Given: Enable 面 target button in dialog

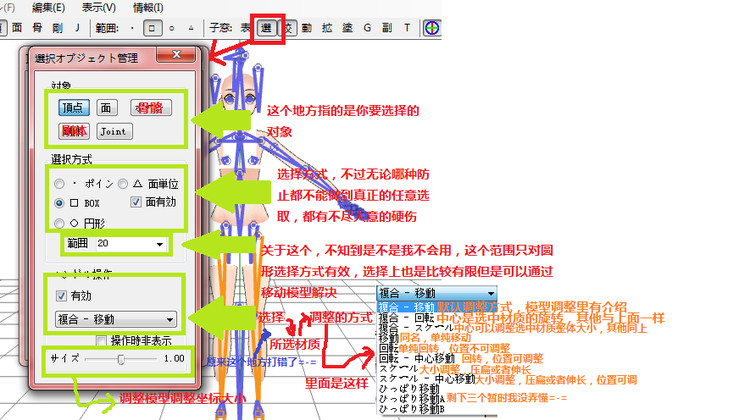Looking at the screenshot, I should pos(107,108).
